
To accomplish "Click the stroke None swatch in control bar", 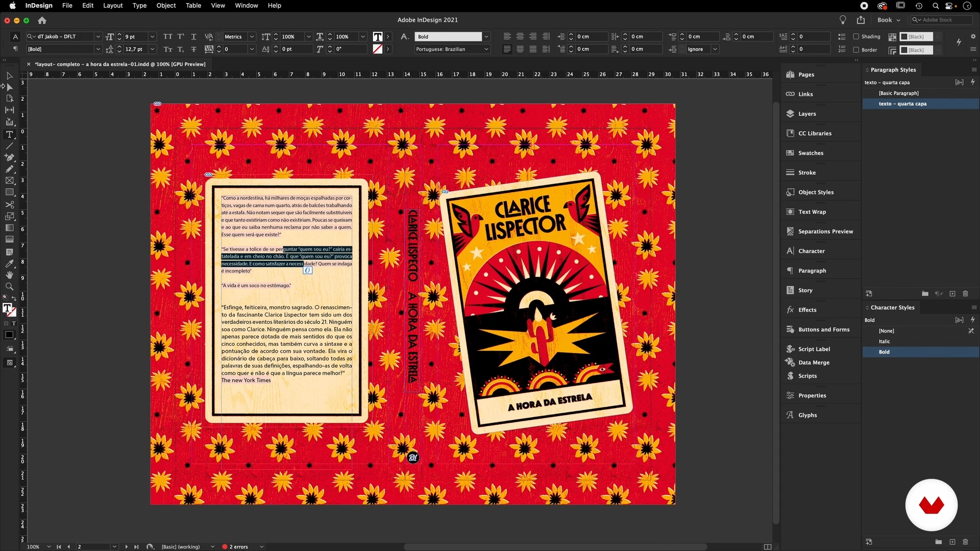I will point(378,49).
